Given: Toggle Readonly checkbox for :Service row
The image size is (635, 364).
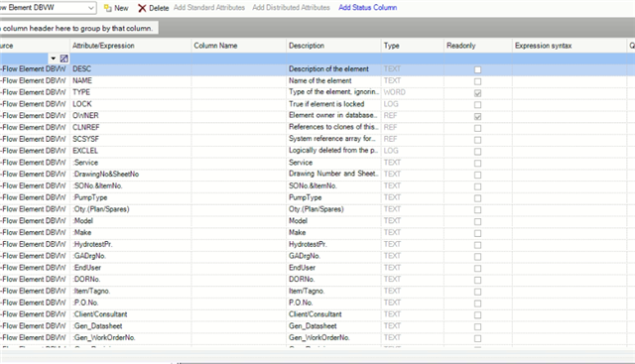Looking at the screenshot, I should tap(478, 164).
